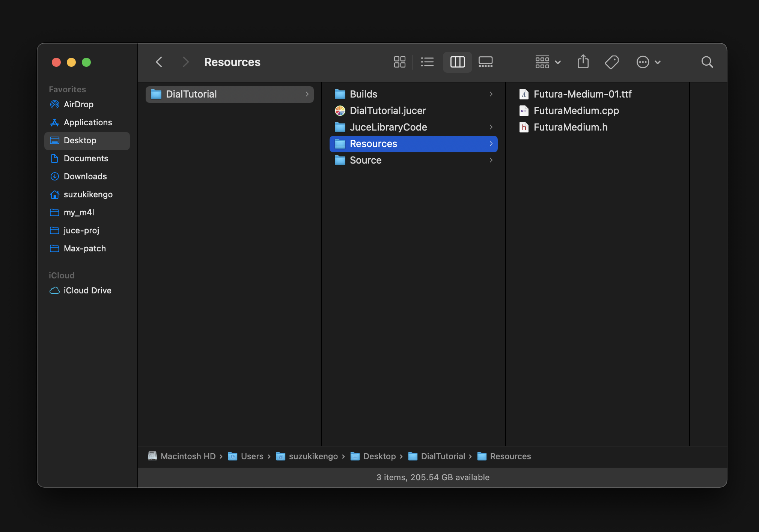Viewport: 759px width, 532px height.
Task: Expand the Source folder
Action: [490, 160]
